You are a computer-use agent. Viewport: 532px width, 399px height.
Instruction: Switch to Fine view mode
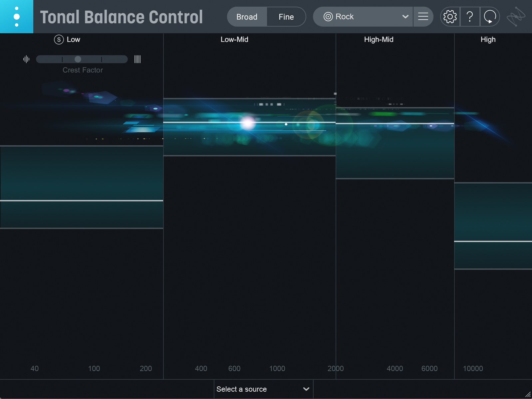pos(286,17)
